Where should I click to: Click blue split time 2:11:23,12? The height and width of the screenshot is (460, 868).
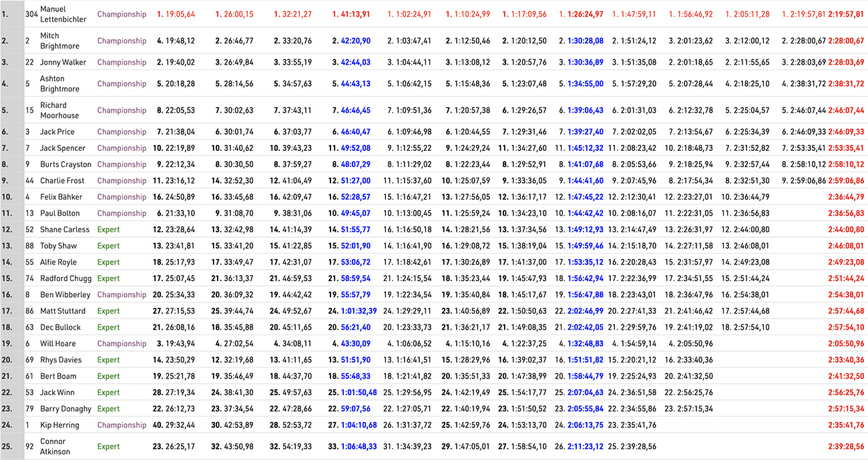(585, 447)
